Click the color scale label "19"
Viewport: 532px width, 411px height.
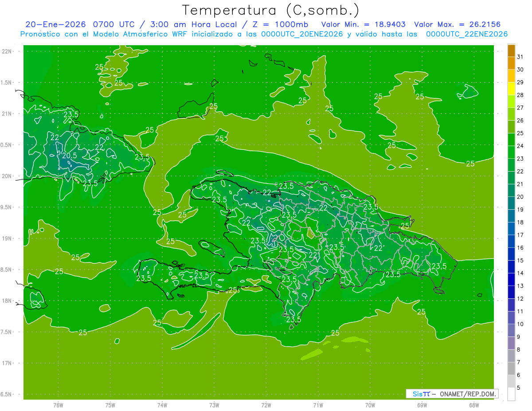(520, 209)
